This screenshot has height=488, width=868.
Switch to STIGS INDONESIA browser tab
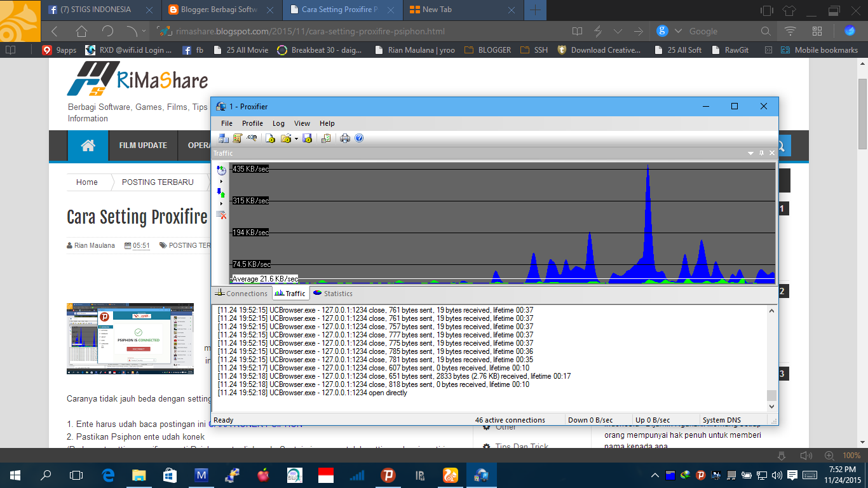tap(101, 10)
